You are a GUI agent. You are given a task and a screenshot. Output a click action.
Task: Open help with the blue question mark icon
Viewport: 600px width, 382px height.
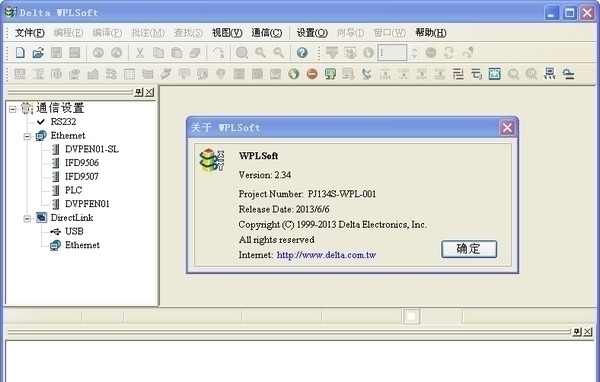(302, 52)
